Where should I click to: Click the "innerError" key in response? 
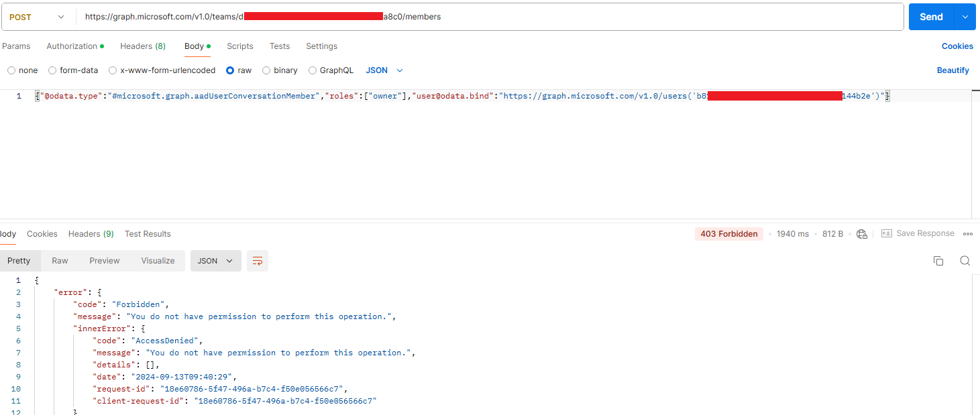(x=102, y=329)
